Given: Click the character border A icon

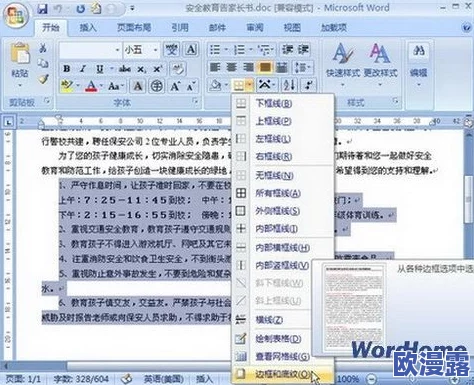Looking at the screenshot, I should [191, 50].
